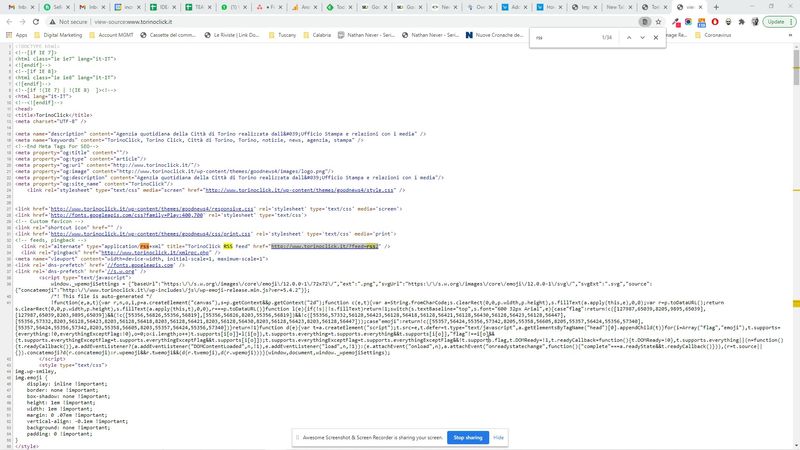Screen dimensions: 800x450
Task: Open the Apps grid shortcut
Action: pyautogui.click(x=17, y=35)
